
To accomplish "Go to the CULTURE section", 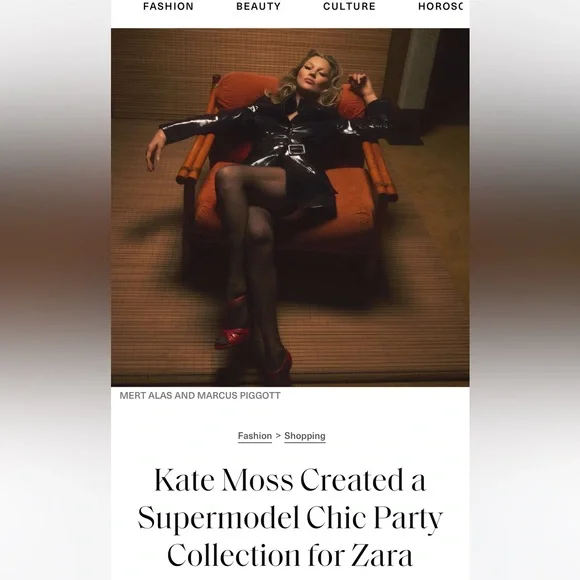I will pyautogui.click(x=349, y=6).
